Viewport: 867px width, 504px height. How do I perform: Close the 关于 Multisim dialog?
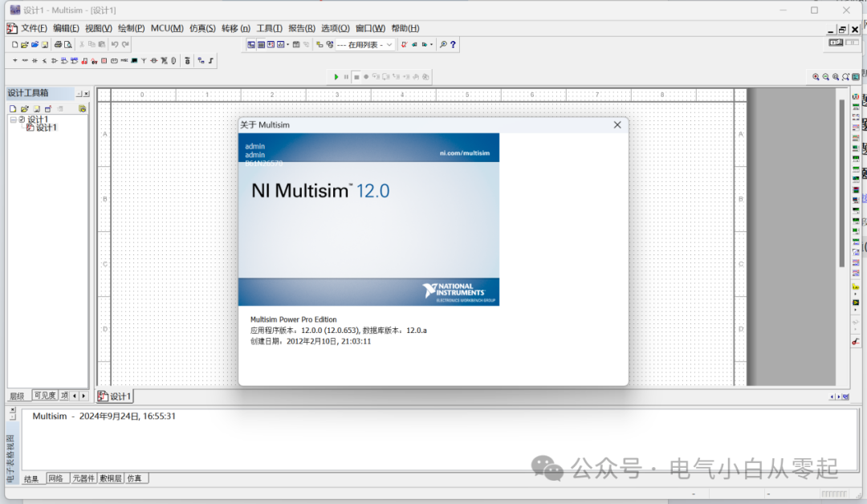pos(617,125)
